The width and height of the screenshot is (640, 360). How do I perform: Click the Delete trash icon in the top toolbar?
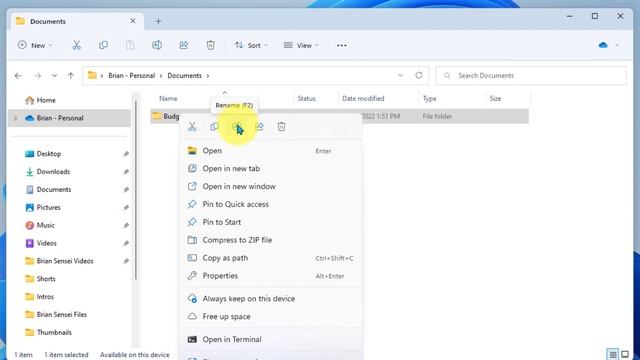tap(210, 45)
